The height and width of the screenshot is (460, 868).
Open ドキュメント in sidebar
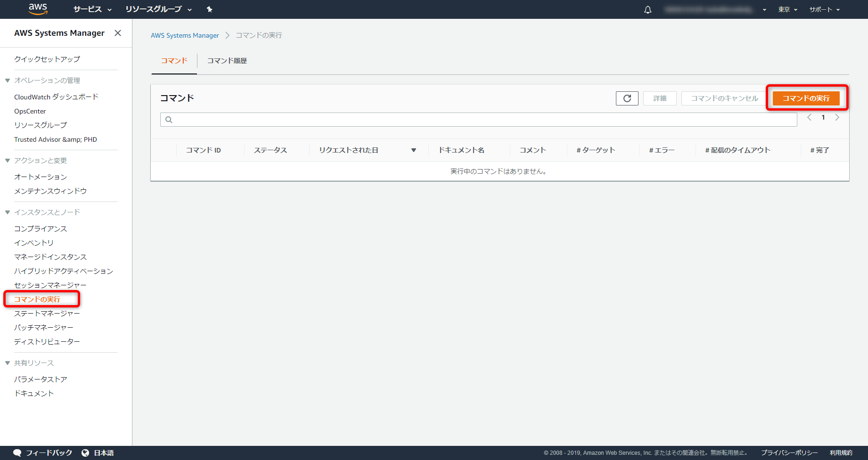tap(34, 394)
